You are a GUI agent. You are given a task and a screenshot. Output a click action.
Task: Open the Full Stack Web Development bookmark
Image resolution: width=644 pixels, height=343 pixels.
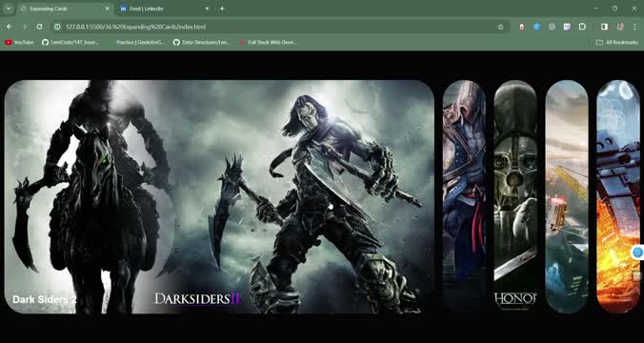(x=269, y=42)
